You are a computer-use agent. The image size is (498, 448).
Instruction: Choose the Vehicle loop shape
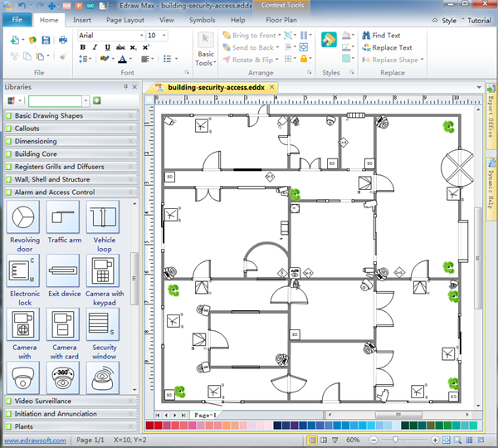click(x=104, y=217)
